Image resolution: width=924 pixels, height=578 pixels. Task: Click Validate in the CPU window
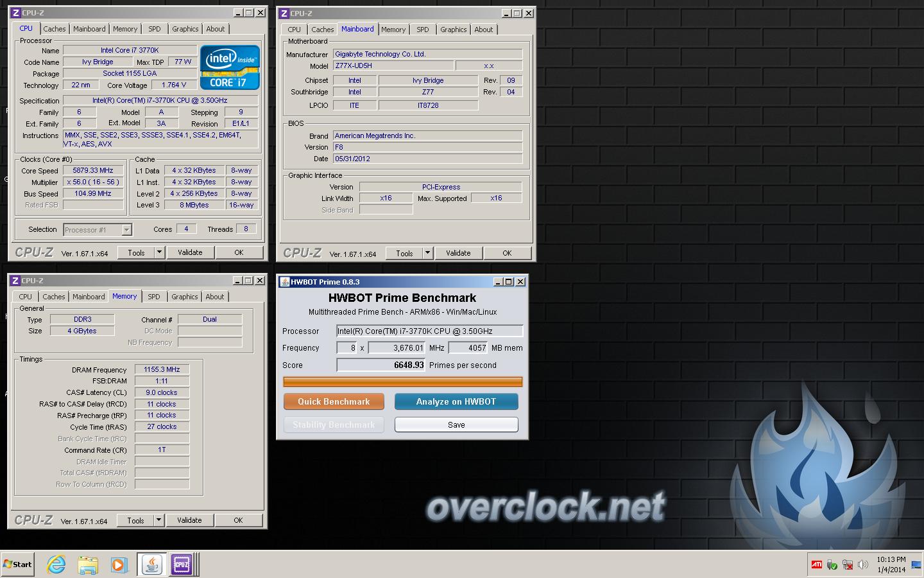[190, 252]
